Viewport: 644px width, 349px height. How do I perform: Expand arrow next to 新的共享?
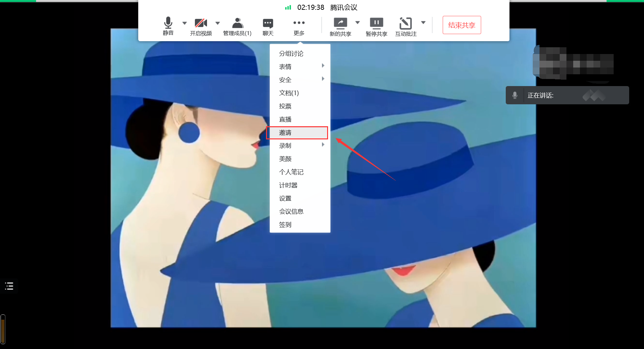(358, 23)
